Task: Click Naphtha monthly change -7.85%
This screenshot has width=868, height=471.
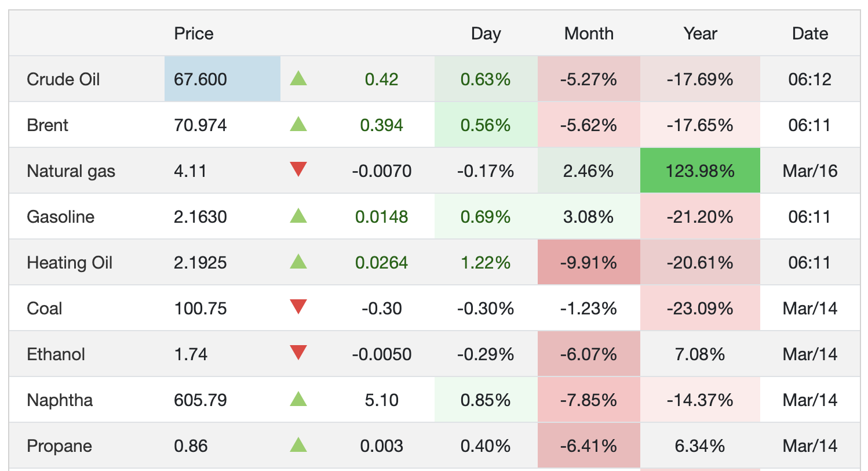Action: point(589,400)
